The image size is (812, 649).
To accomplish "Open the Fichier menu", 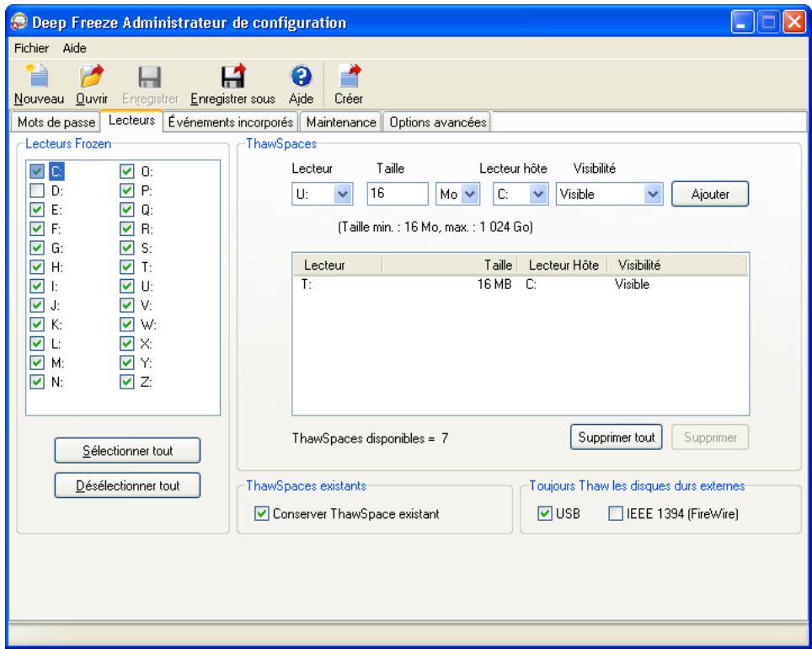I will tap(31, 48).
